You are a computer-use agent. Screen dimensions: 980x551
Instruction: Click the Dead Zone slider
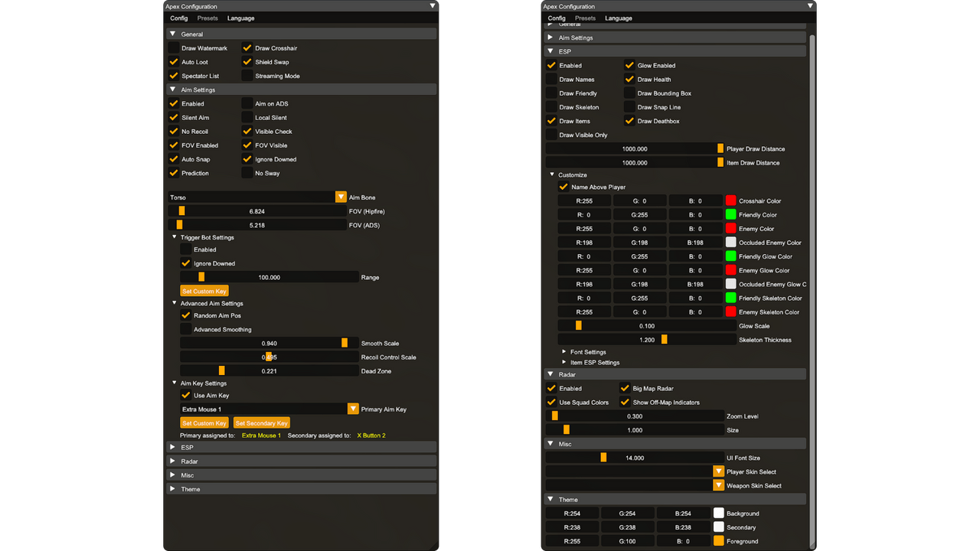[x=269, y=370]
